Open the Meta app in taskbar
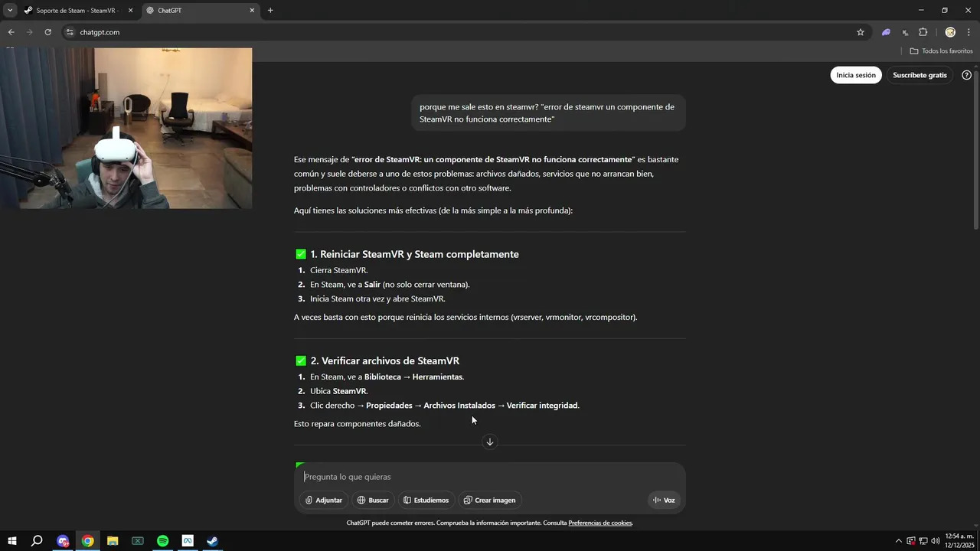The image size is (980, 551). point(188,541)
